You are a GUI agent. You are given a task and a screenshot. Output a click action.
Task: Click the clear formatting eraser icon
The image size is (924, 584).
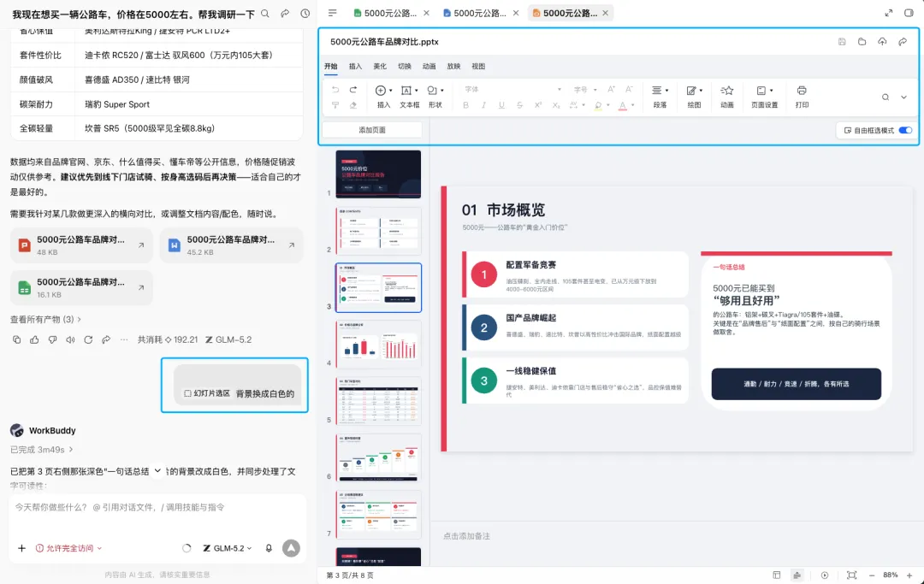[x=353, y=105]
